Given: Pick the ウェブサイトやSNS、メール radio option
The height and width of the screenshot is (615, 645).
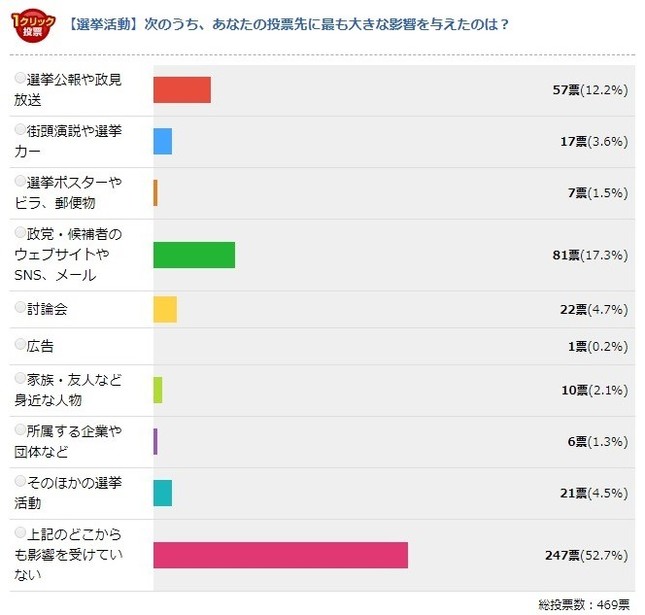Looking at the screenshot, I should [20, 233].
